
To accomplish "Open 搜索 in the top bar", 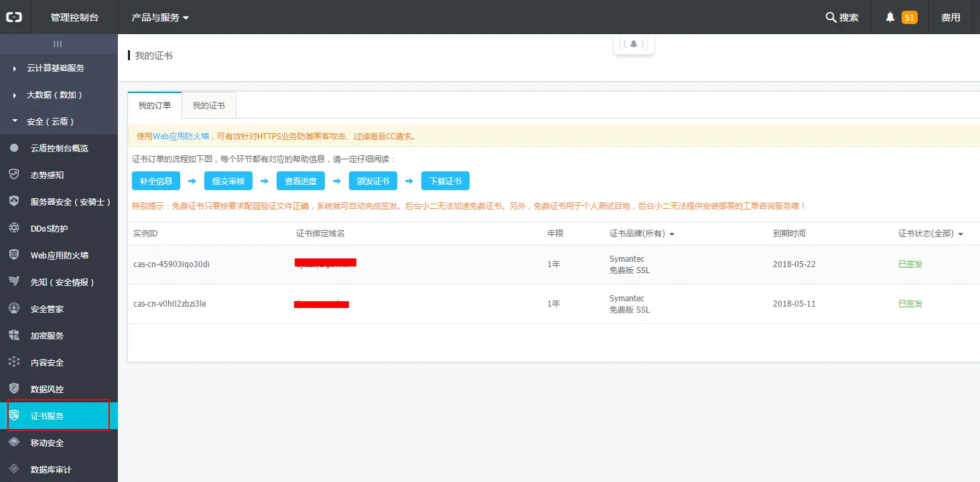I will 843,17.
